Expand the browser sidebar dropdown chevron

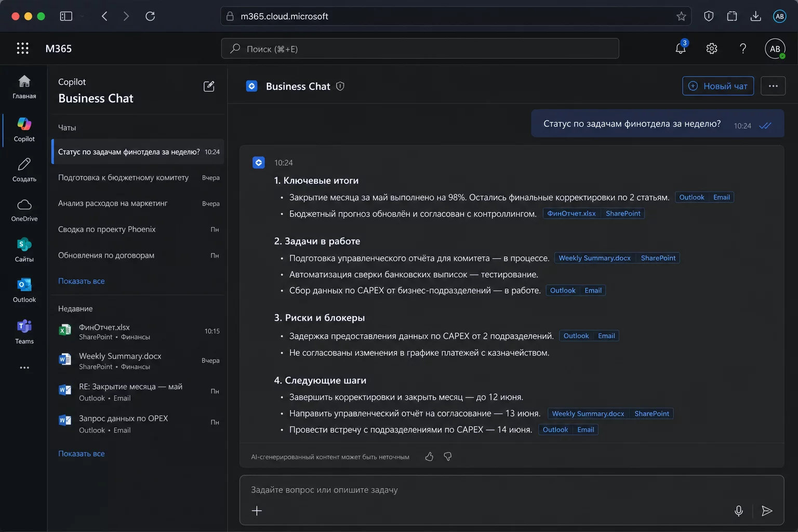click(82, 16)
